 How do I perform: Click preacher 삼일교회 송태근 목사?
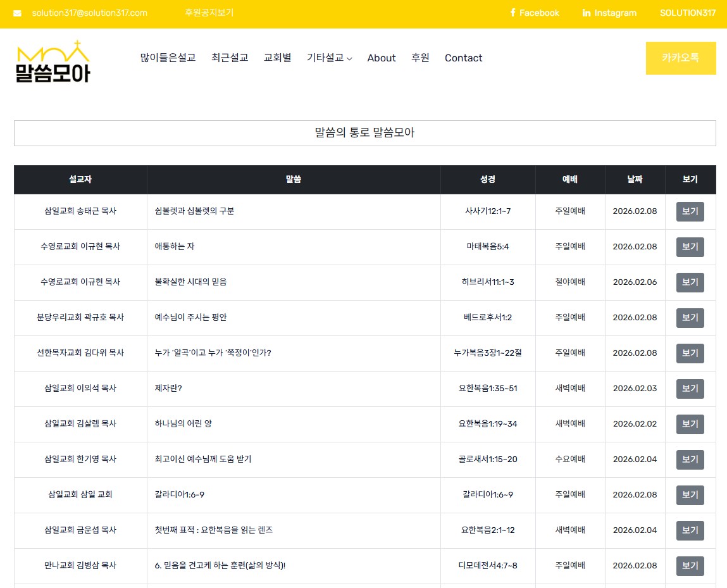[x=80, y=211]
